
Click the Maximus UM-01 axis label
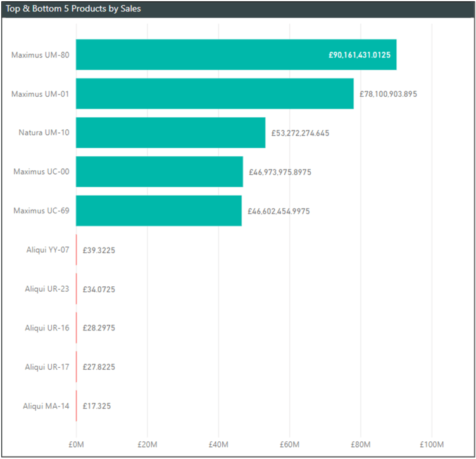pyautogui.click(x=41, y=94)
